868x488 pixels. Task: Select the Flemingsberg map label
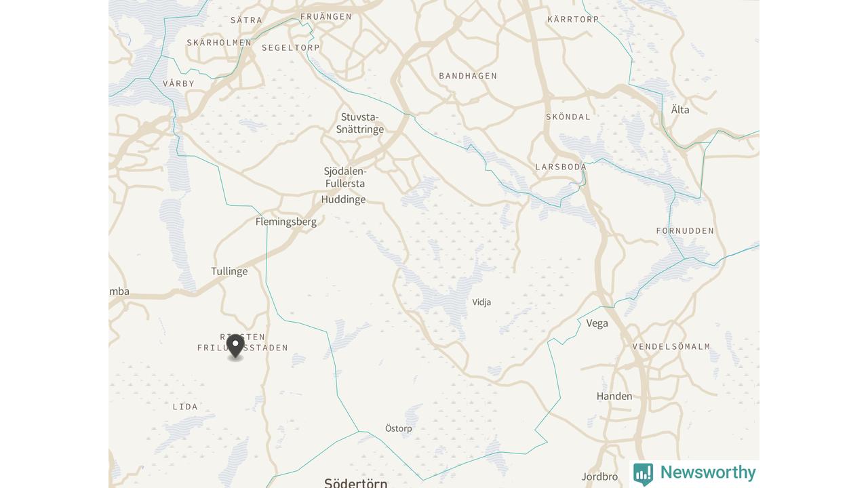(x=286, y=222)
